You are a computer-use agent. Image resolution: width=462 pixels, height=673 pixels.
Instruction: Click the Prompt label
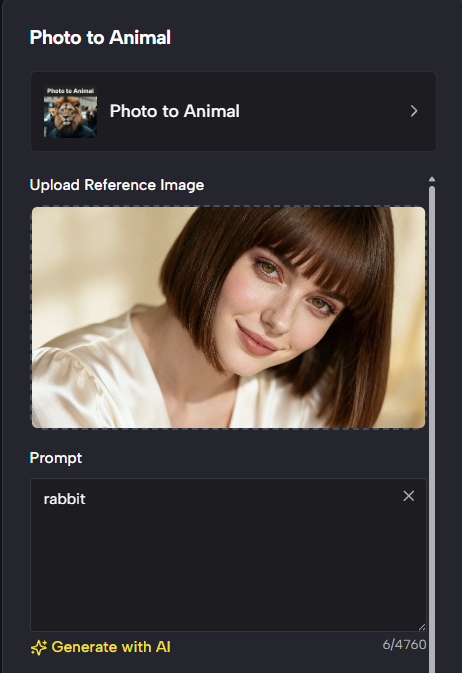click(x=56, y=458)
